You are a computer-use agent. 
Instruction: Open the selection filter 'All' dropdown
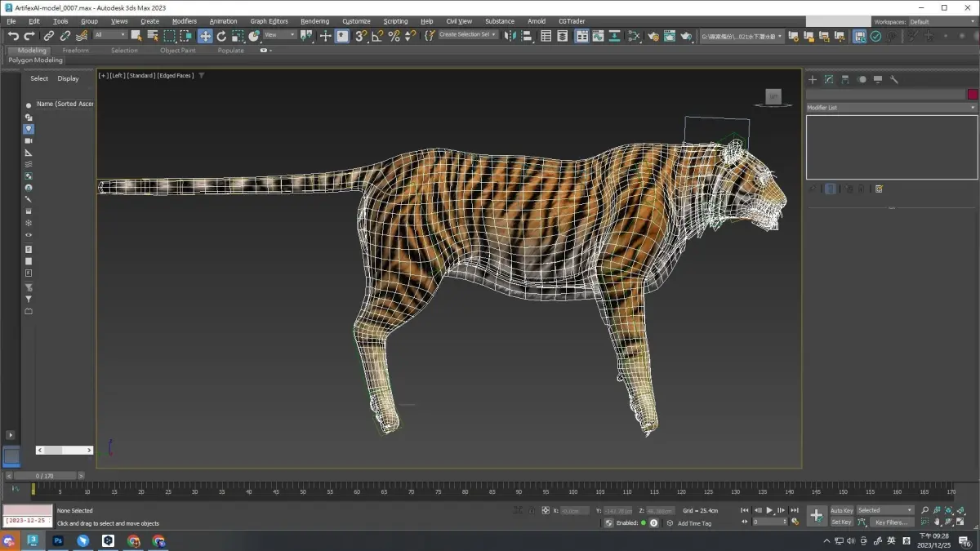point(110,35)
